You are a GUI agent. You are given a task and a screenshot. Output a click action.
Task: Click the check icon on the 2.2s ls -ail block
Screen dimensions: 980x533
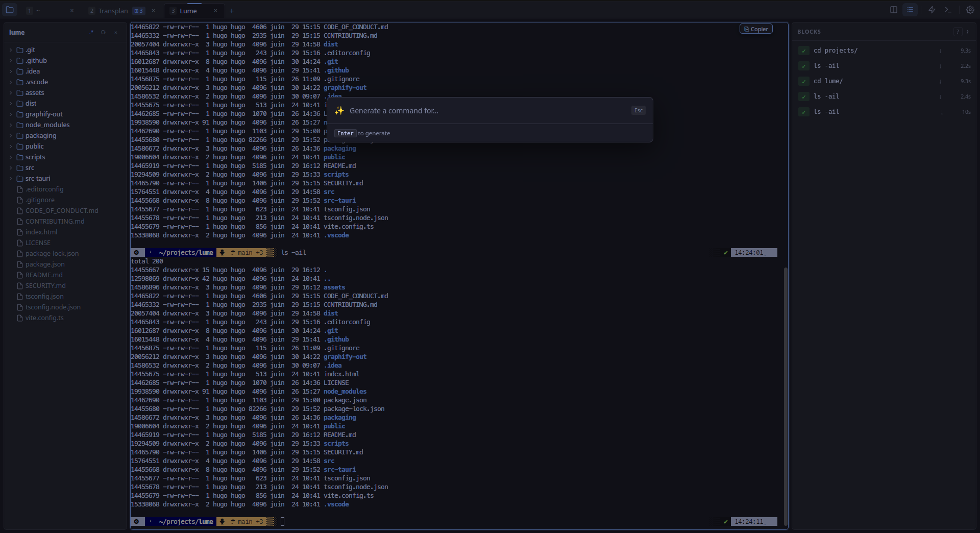[x=804, y=66]
